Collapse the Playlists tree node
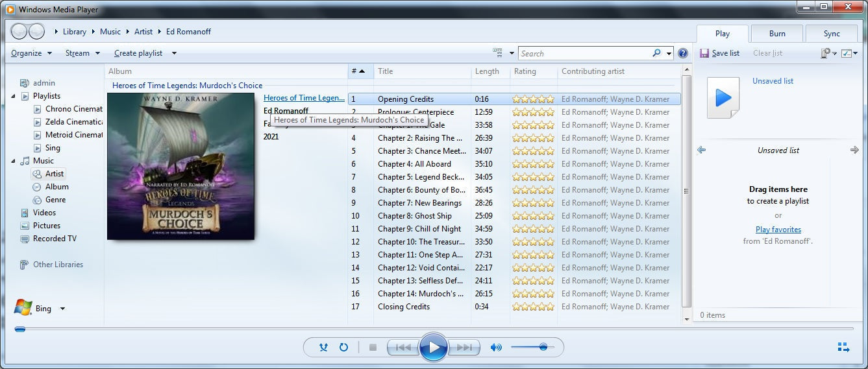 pos(14,96)
